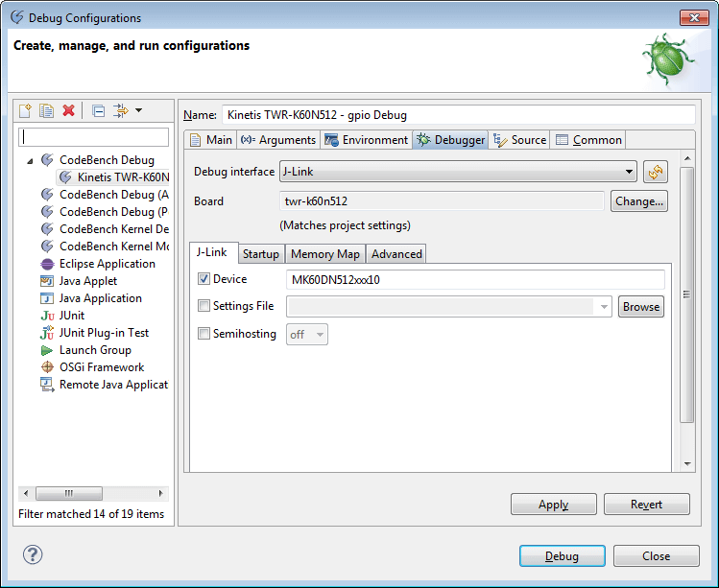
Task: Click the refresh icon beside Debug interface
Action: pyautogui.click(x=656, y=172)
